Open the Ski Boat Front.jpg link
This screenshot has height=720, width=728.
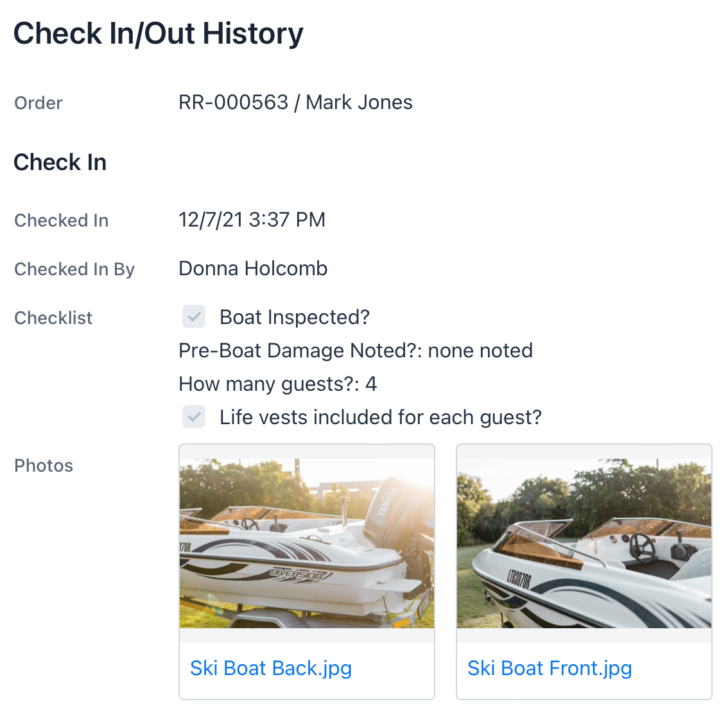550,668
